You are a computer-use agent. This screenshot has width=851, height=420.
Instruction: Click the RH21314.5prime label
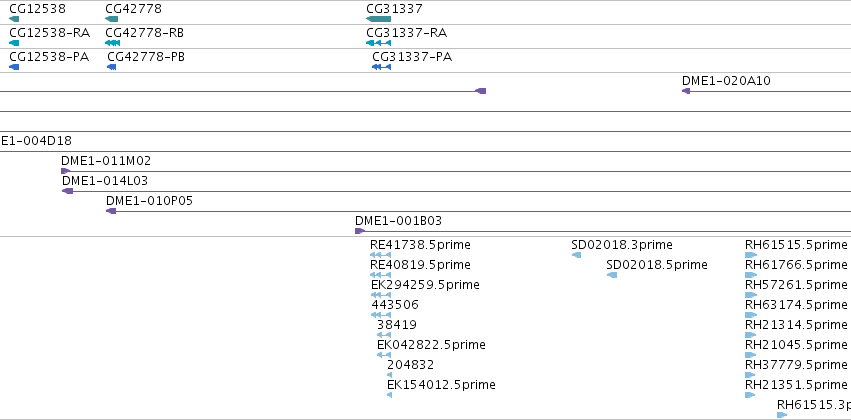point(796,324)
